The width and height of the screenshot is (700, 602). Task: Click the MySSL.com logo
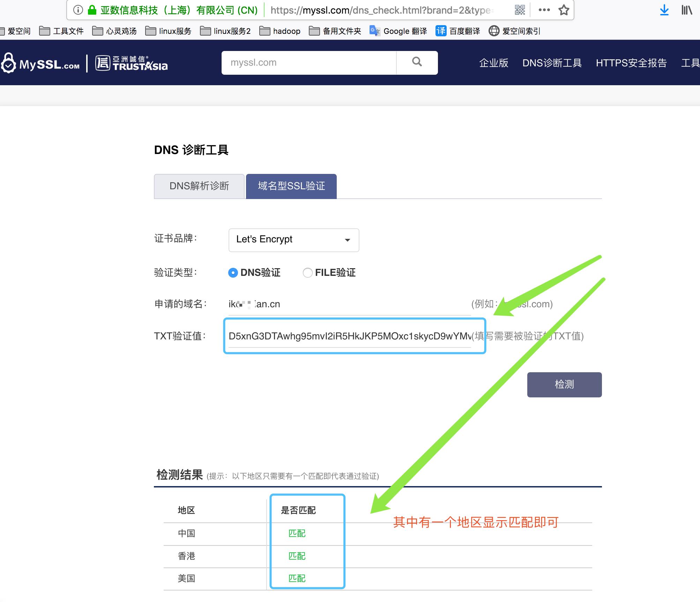[40, 63]
